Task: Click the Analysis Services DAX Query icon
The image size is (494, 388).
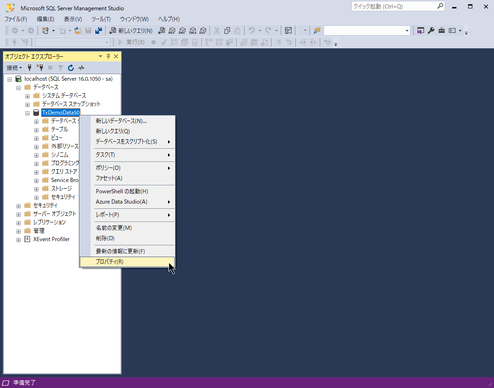Action: 203,31
